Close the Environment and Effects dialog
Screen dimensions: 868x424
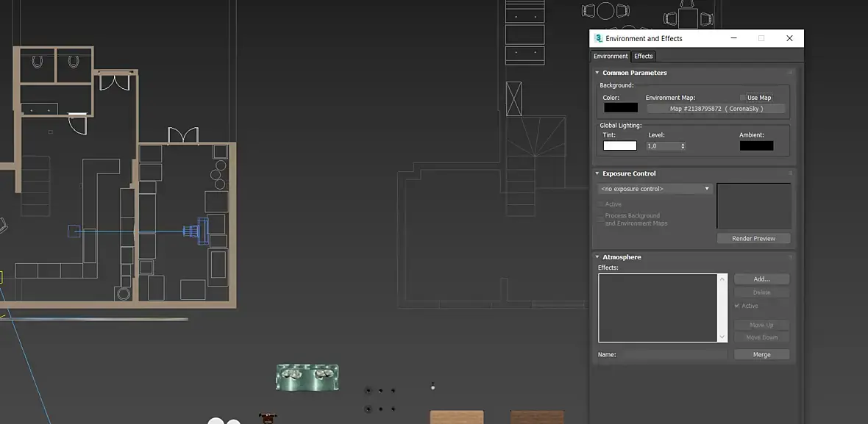pyautogui.click(x=789, y=38)
